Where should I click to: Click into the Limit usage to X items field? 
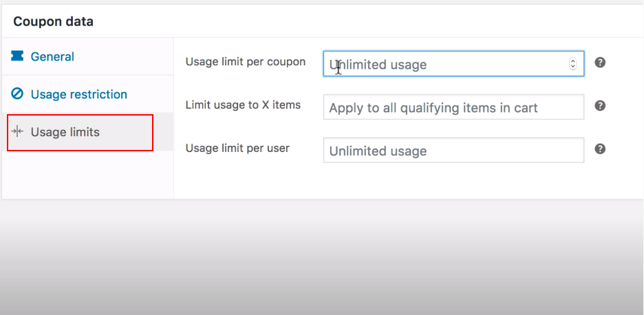[x=453, y=107]
